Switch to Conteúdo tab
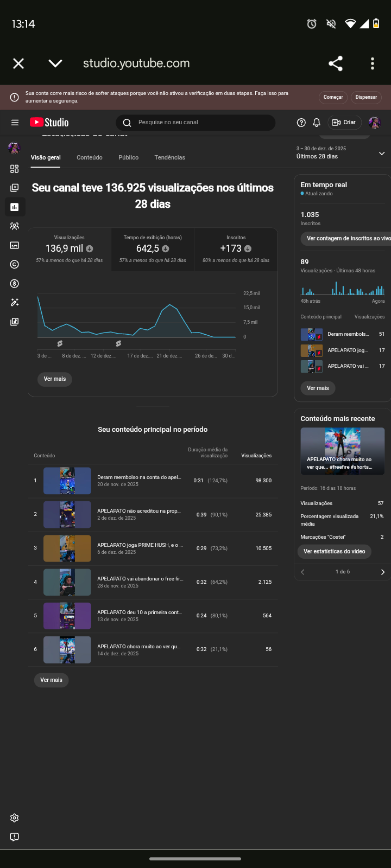Screen dimensions: 391x868 [x=90, y=157]
